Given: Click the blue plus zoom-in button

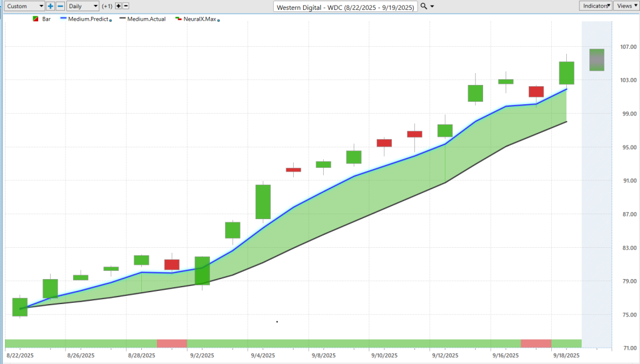Looking at the screenshot, I should pos(51,6).
